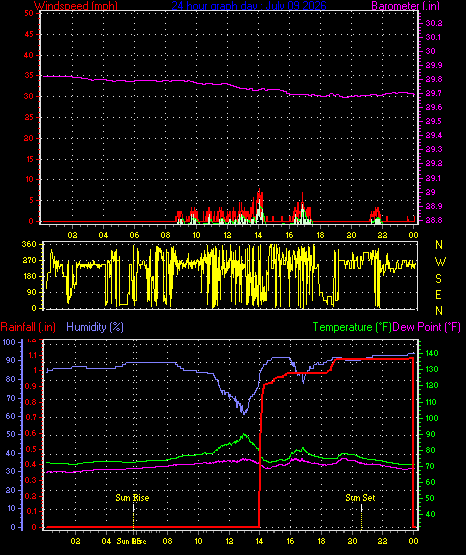Screen dimensions: 466x555
Task: Click the "Windspeed (mph)" axis title
Action: 76,6
